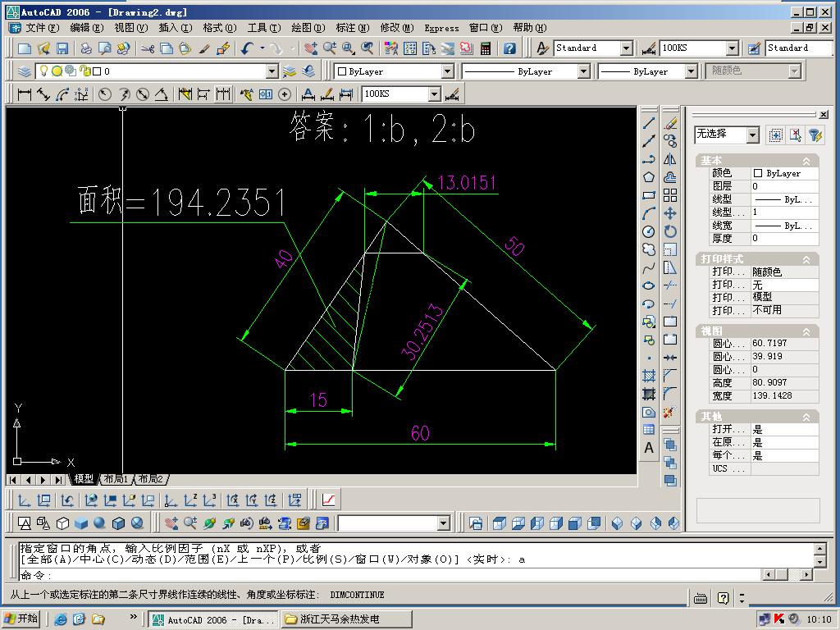Toggle layer 0 on/off light bulb
This screenshot has height=630, width=840.
(x=44, y=71)
